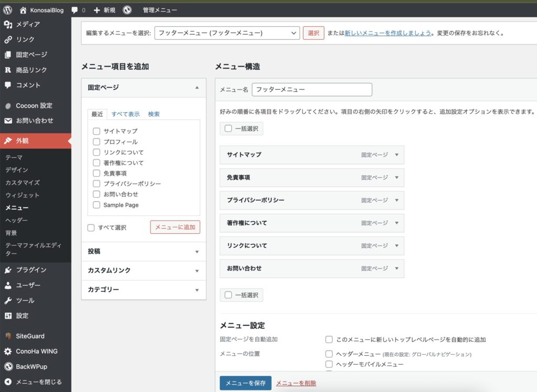
Task: Collapse sidebar with メニューを閉じる arrow icon
Action: pyautogui.click(x=8, y=382)
